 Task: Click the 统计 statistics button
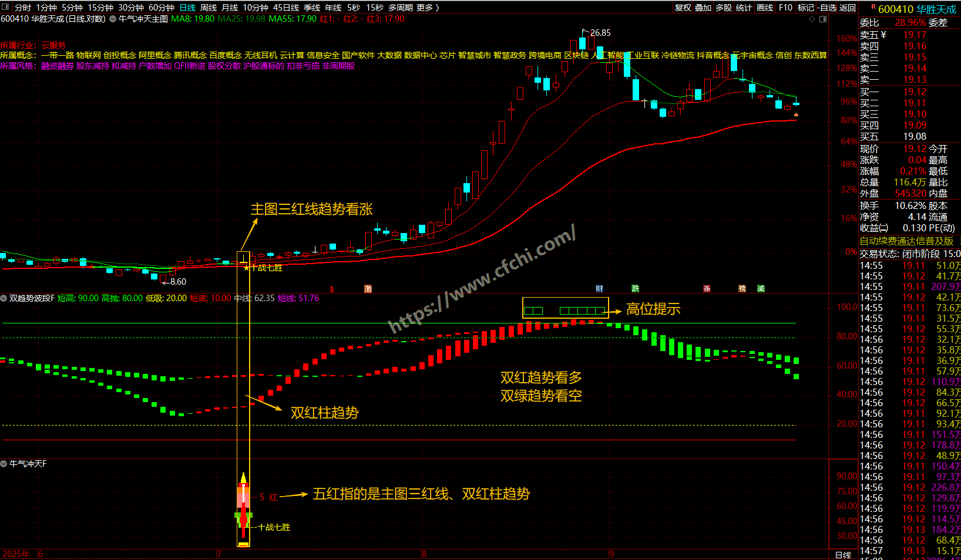744,8
